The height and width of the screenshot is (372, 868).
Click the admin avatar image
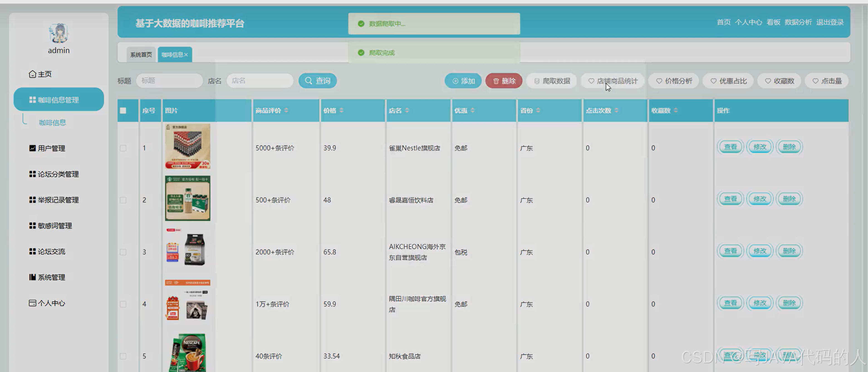tap(59, 33)
